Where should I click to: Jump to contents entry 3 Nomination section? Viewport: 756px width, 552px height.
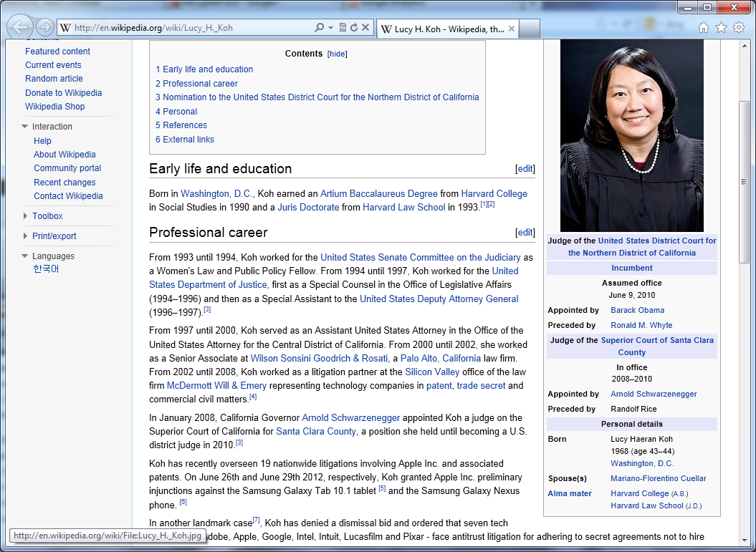point(317,97)
